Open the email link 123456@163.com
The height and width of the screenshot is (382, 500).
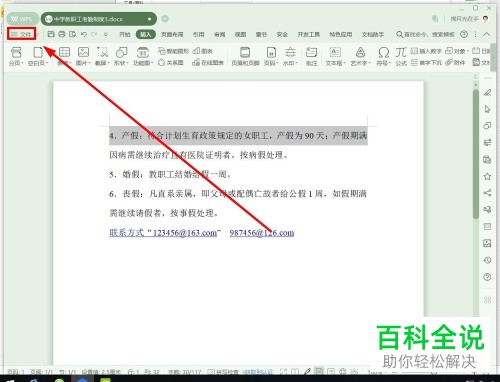point(185,233)
